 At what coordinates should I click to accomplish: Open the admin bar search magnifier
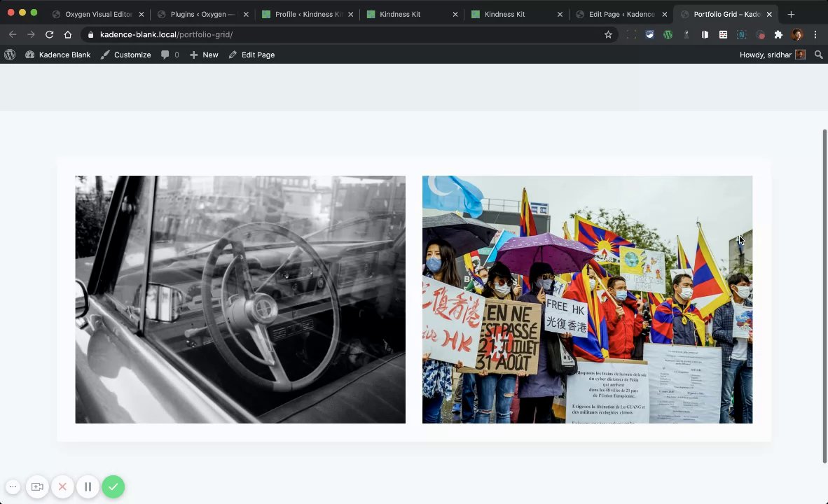click(818, 55)
